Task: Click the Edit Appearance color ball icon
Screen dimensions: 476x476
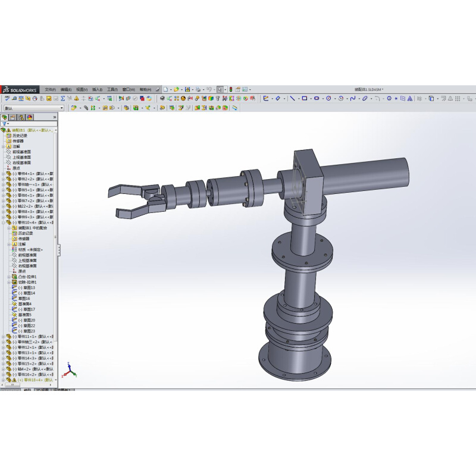Action: coord(149,98)
